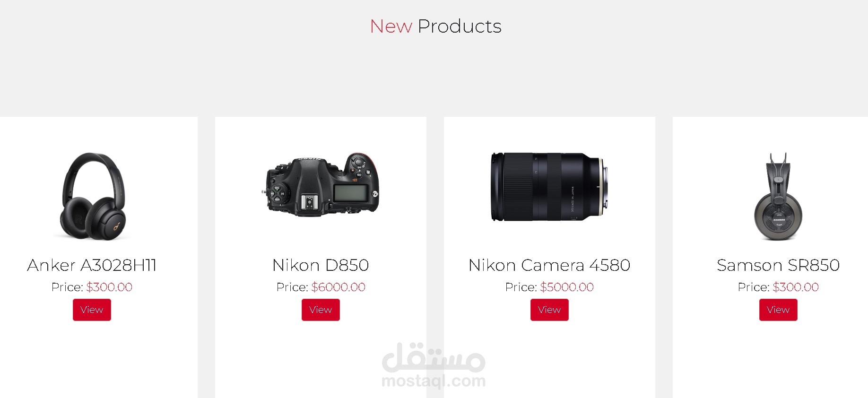Click the $300.00 price under Samson

[796, 287]
